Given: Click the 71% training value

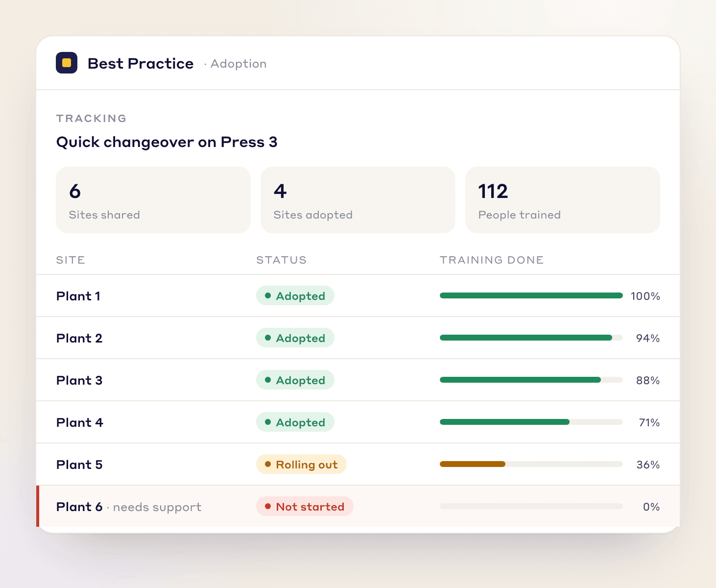Looking at the screenshot, I should point(649,422).
